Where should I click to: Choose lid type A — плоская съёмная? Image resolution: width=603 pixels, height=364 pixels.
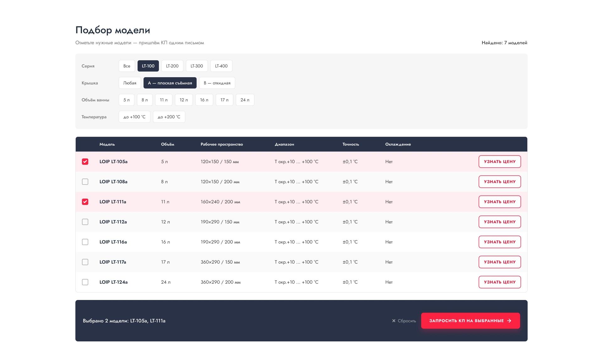click(170, 83)
